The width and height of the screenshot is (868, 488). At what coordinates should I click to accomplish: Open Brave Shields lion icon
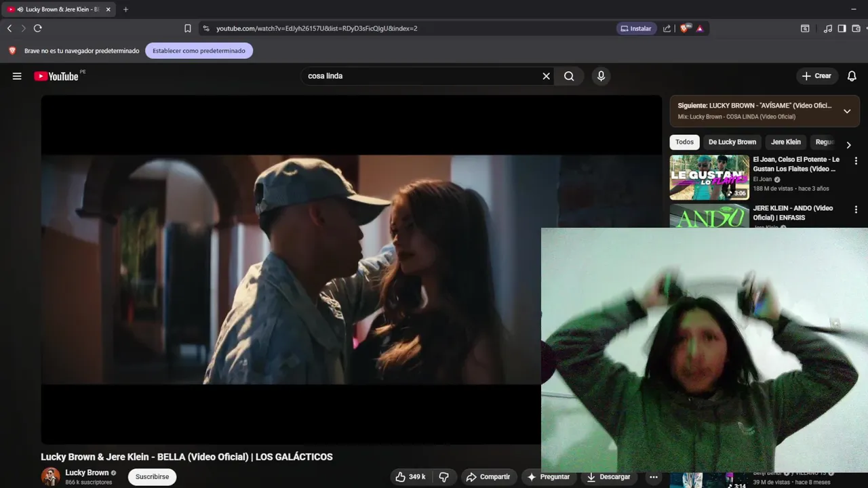(685, 28)
